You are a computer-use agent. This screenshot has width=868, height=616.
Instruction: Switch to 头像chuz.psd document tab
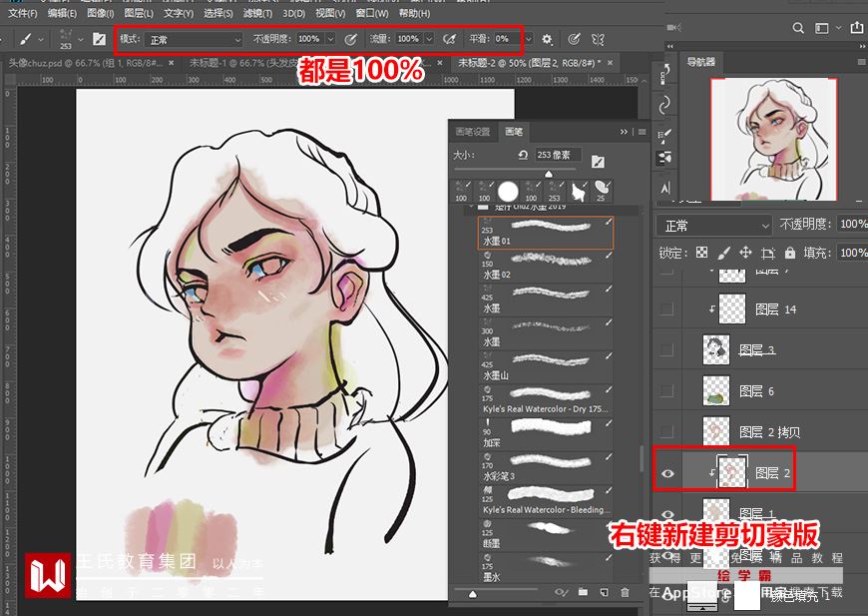[85, 63]
